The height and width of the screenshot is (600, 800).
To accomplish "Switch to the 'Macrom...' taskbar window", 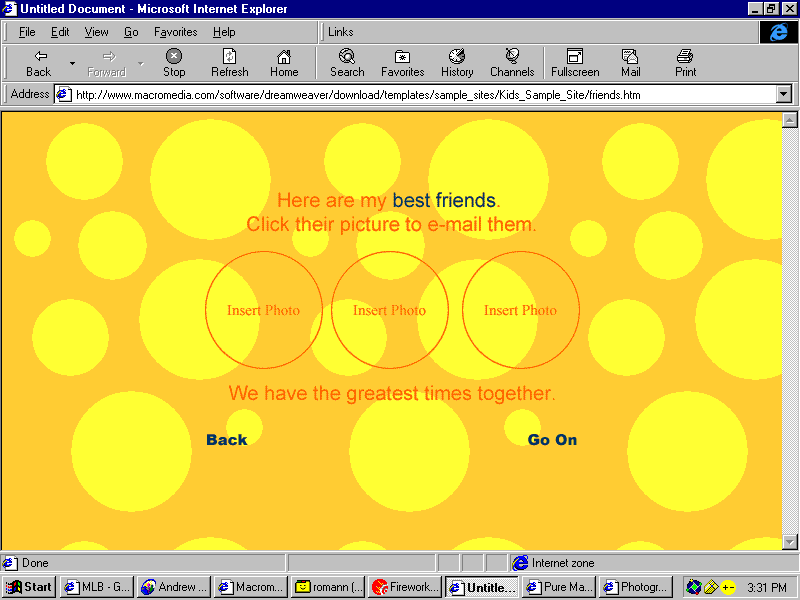I will click(251, 587).
